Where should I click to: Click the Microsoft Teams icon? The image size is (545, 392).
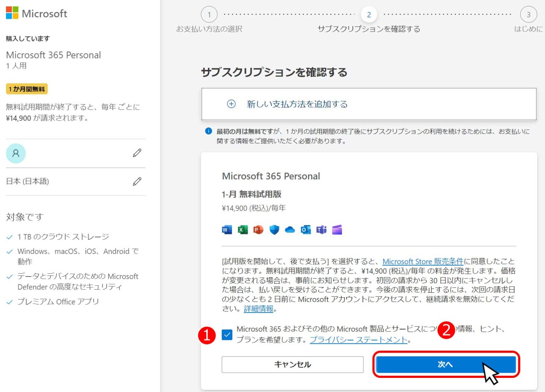(x=321, y=230)
